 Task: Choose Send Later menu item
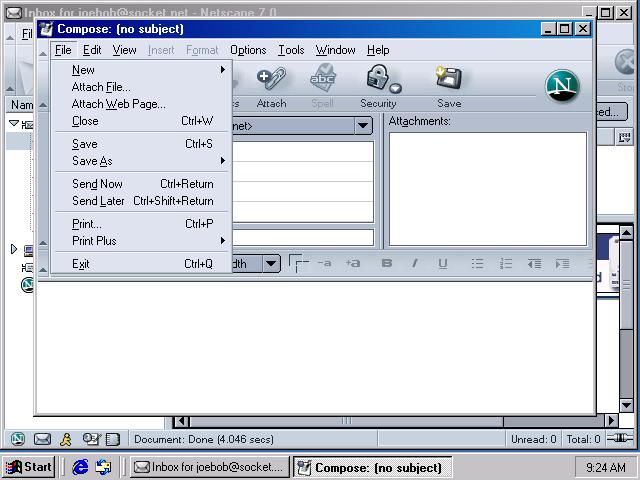140,201
